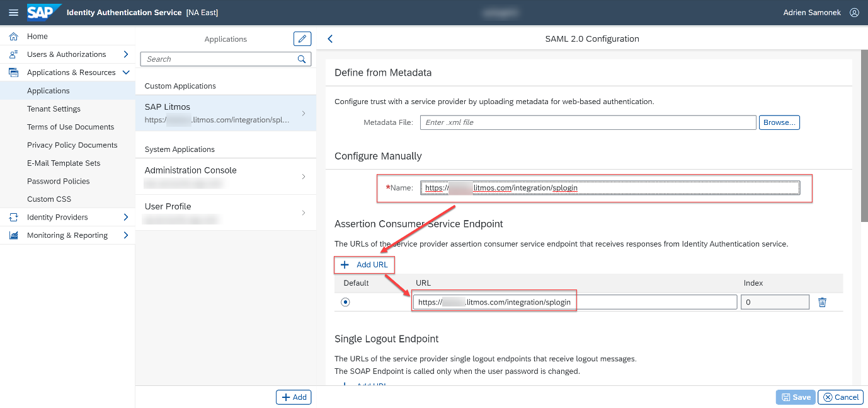Click the Add button below applications list
This screenshot has height=408, width=868.
[x=294, y=397]
